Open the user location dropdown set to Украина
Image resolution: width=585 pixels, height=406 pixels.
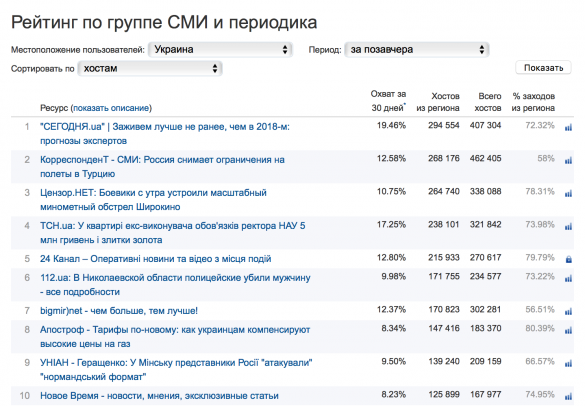220,50
